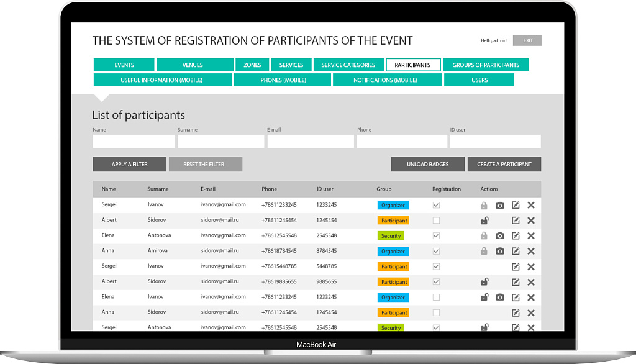The width and height of the screenshot is (636, 364).
Task: Edit participant Anna Sidorov
Action: click(516, 313)
